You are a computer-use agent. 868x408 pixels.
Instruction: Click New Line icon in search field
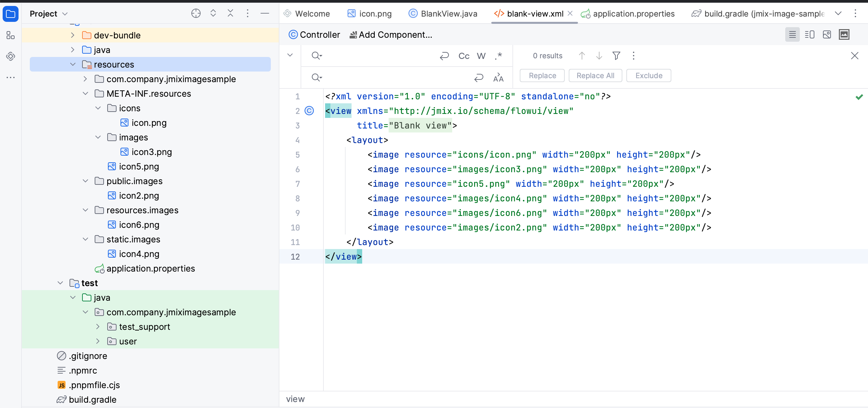pos(444,56)
